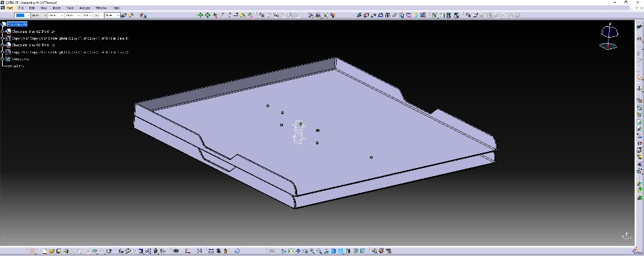Click the formula f(x) icon
This screenshot has width=644, height=256.
(x=121, y=251)
